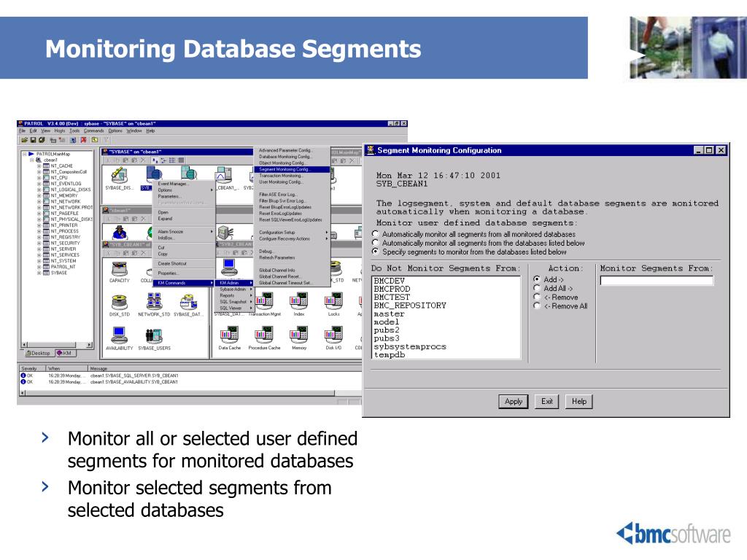
Task: Expand the NT_PROCESS tree node
Action: click(x=39, y=231)
